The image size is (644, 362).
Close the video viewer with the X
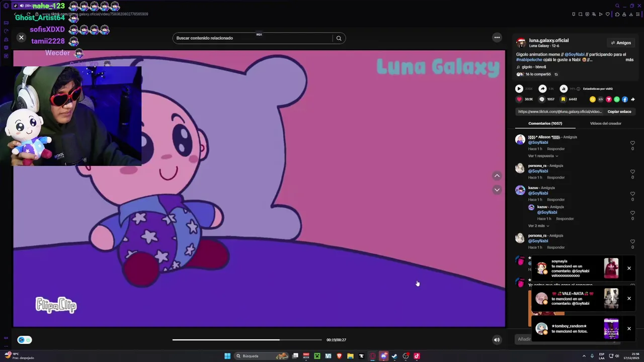21,37
